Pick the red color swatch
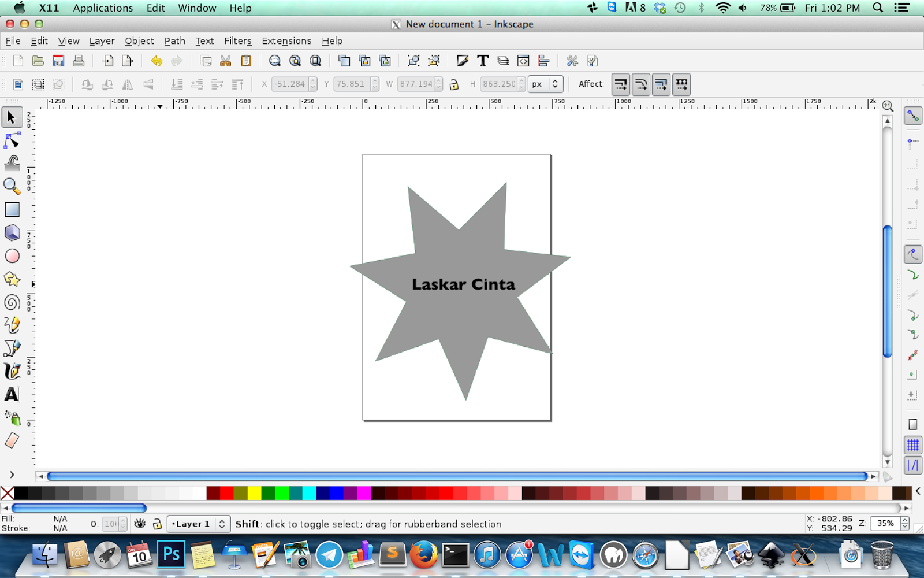Image resolution: width=924 pixels, height=578 pixels. click(x=227, y=493)
